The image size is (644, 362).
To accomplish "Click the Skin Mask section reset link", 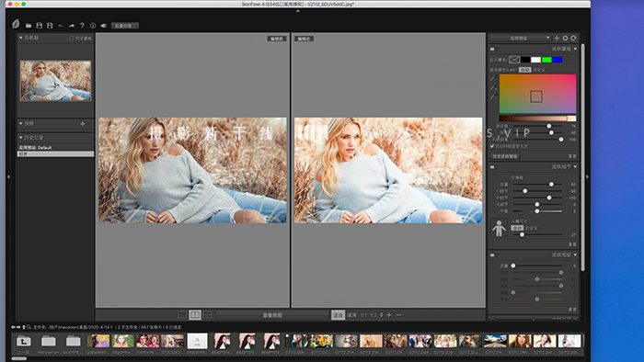I will (572, 156).
